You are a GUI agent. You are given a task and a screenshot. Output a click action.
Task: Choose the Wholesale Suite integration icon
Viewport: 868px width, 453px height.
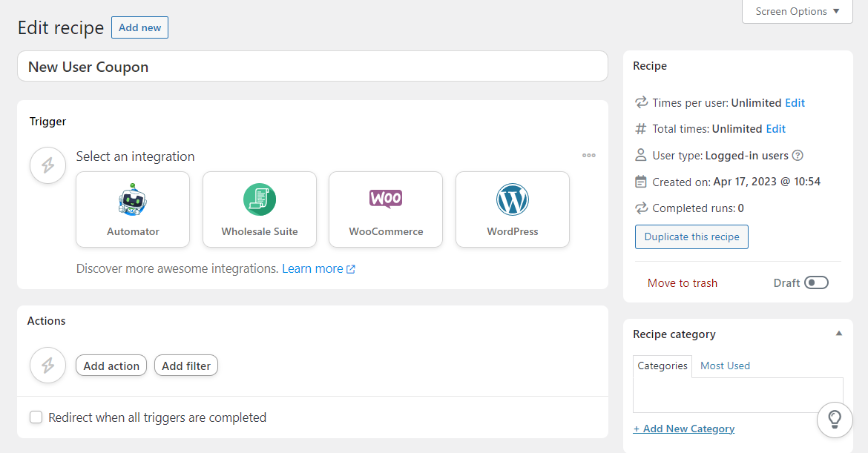click(x=260, y=199)
